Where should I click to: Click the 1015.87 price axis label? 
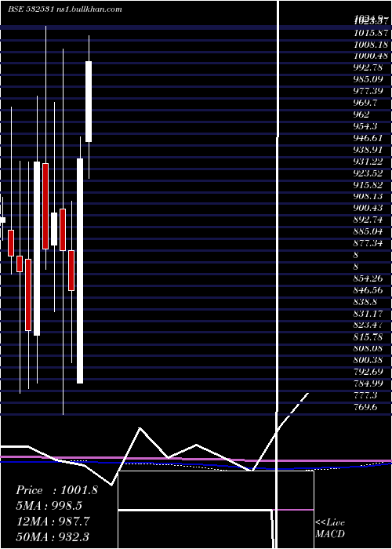coord(371,33)
